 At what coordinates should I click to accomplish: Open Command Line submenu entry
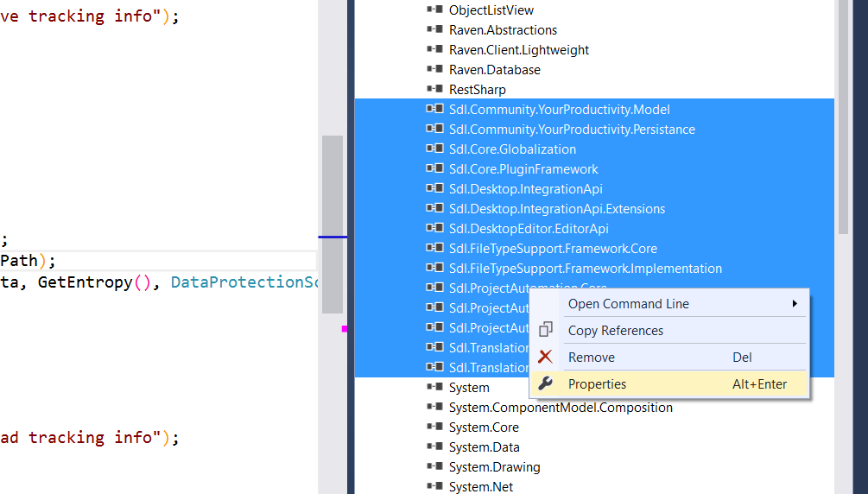(669, 304)
